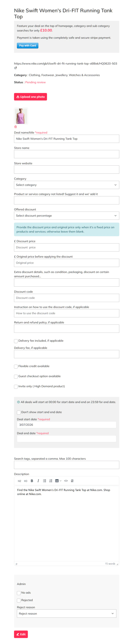Viewport: 134px width, 644px height.
Task: Insert a bulleted list
Action: [x=45, y=481]
